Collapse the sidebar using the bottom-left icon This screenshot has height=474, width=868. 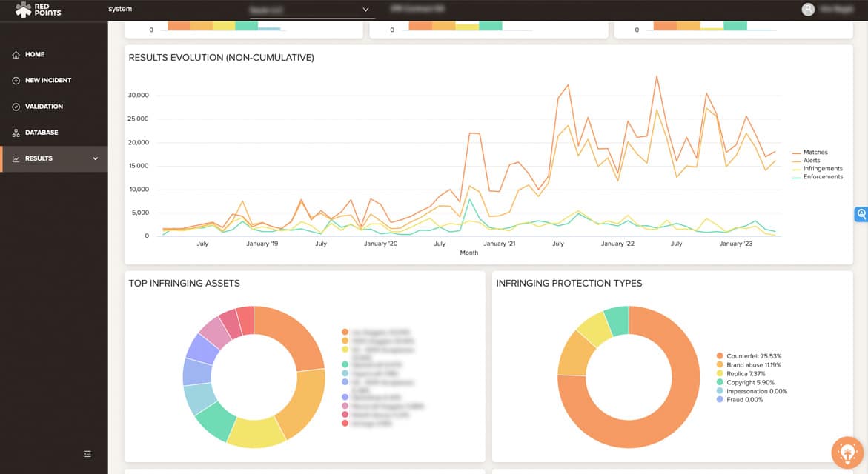coord(87,453)
